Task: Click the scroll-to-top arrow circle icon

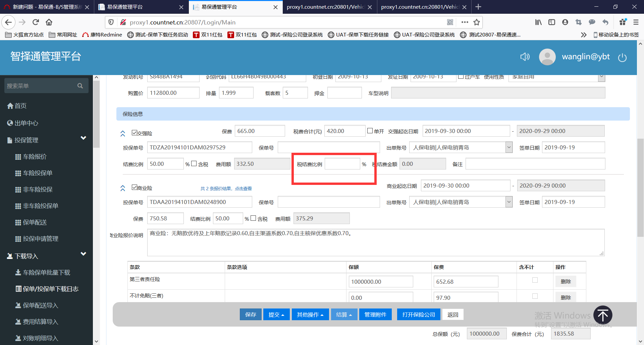Action: coord(603,315)
